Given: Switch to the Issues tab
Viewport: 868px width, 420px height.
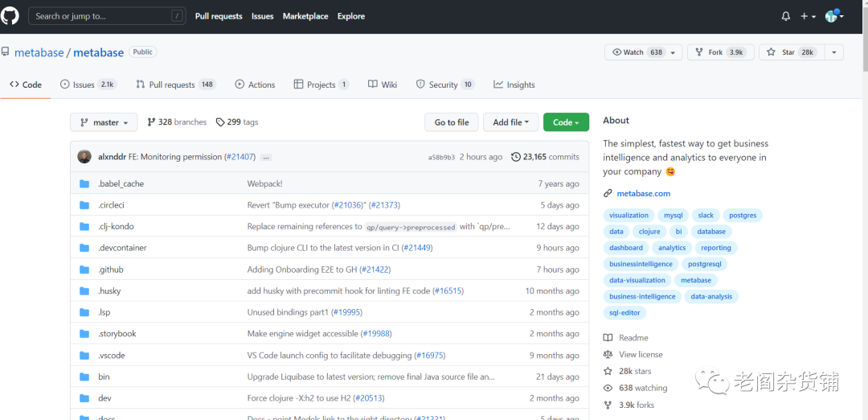Looking at the screenshot, I should coord(88,84).
